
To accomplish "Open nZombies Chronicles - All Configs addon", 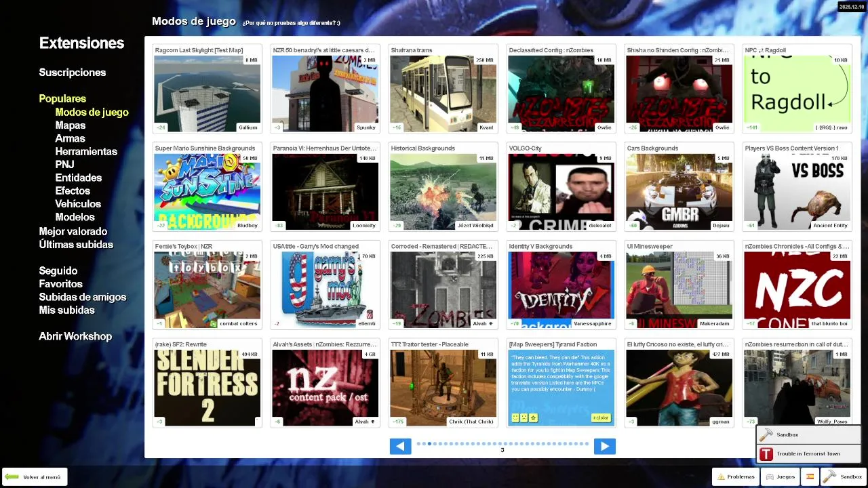I will (x=797, y=285).
